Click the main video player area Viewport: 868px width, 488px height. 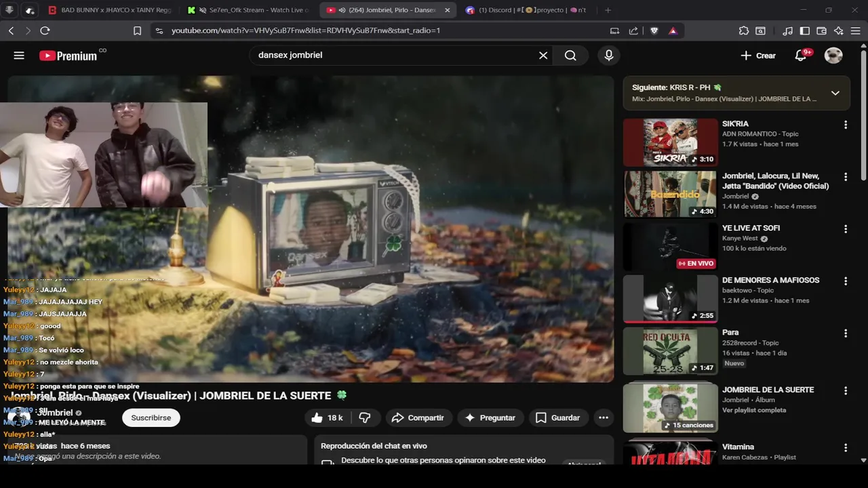click(311, 229)
